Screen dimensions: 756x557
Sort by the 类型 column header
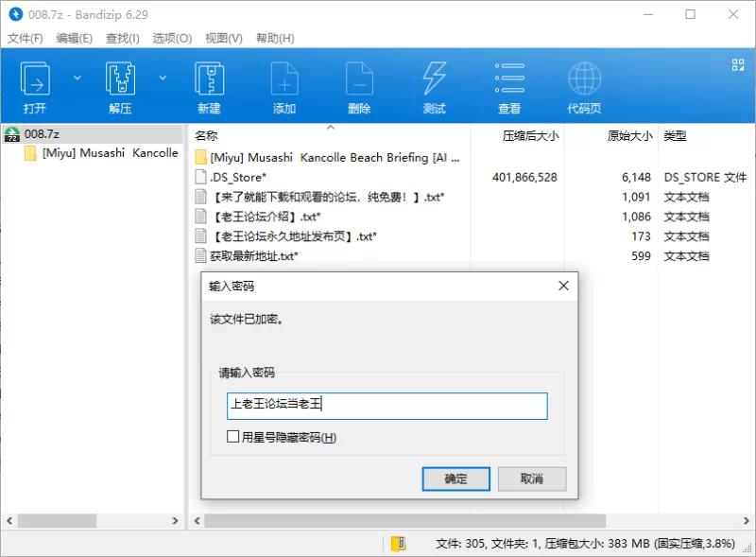click(675, 136)
